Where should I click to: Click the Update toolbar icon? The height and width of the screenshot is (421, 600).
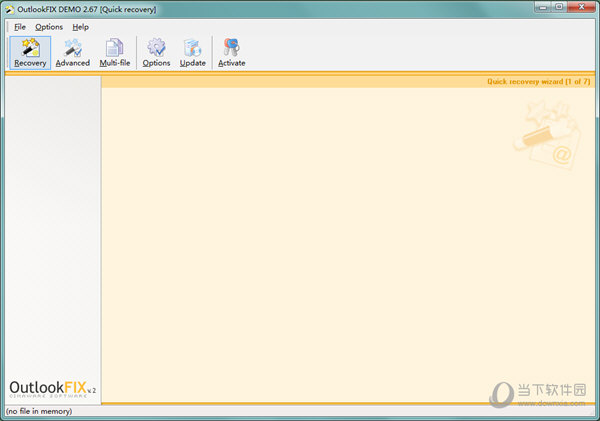tap(192, 53)
